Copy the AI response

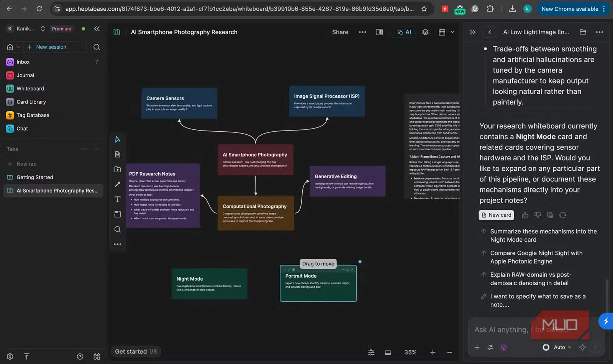pos(550,215)
